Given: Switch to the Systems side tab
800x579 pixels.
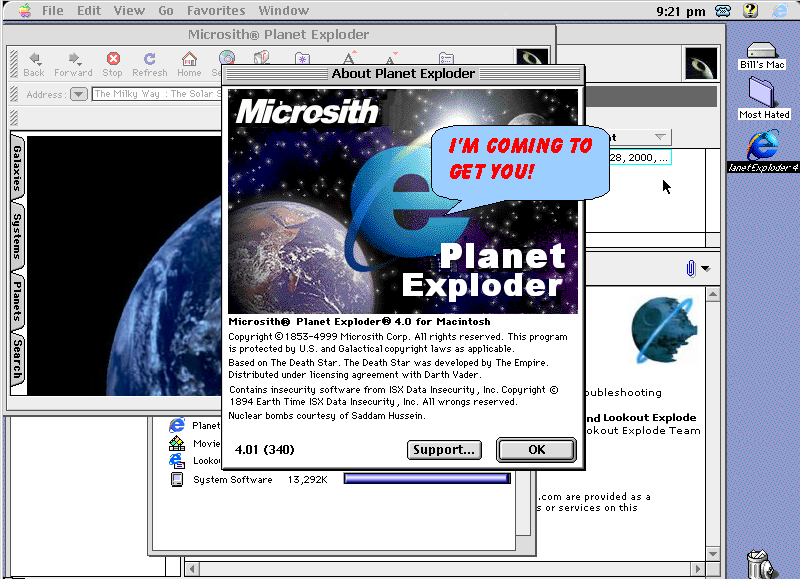Looking at the screenshot, I should [x=17, y=236].
